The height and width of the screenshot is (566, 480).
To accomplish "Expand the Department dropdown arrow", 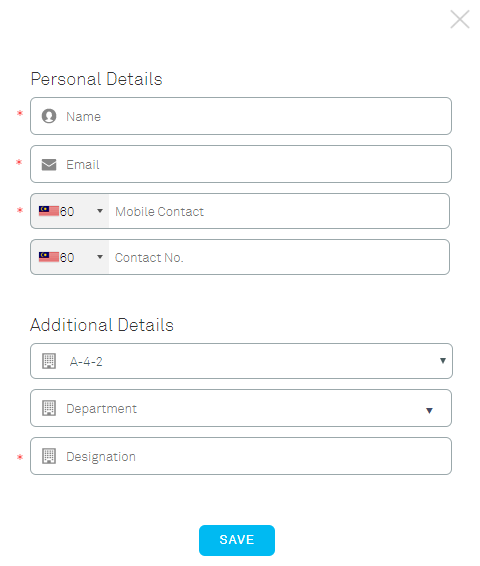I will tap(429, 410).
